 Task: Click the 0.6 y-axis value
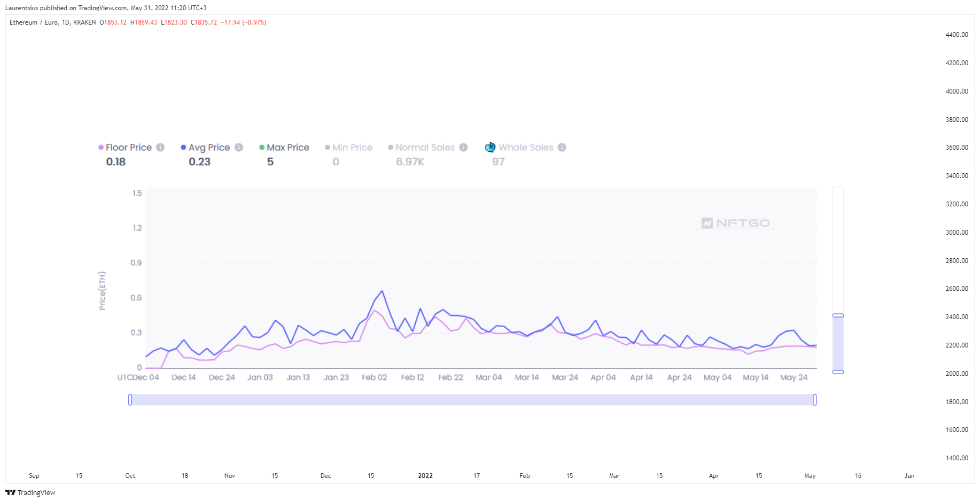tap(136, 298)
